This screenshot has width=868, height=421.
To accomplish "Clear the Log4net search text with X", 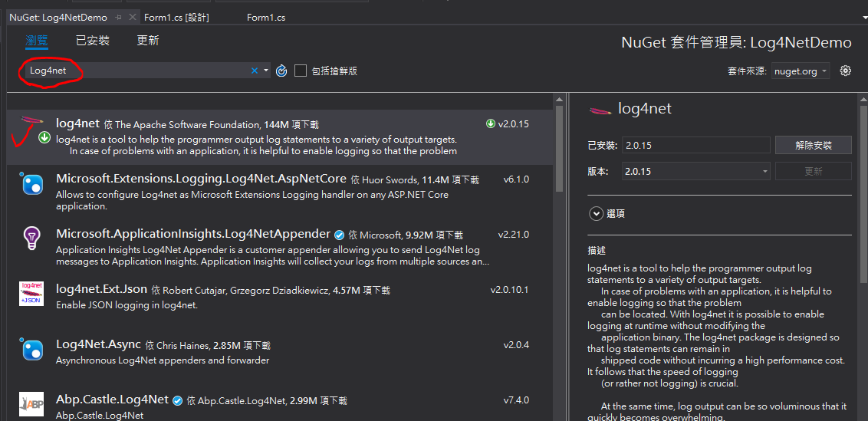I will click(x=255, y=71).
